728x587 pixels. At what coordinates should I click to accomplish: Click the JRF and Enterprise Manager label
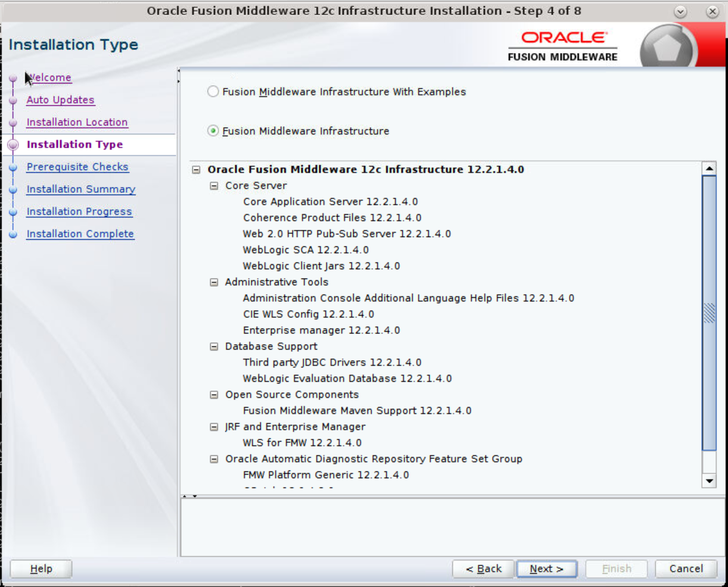(x=295, y=427)
